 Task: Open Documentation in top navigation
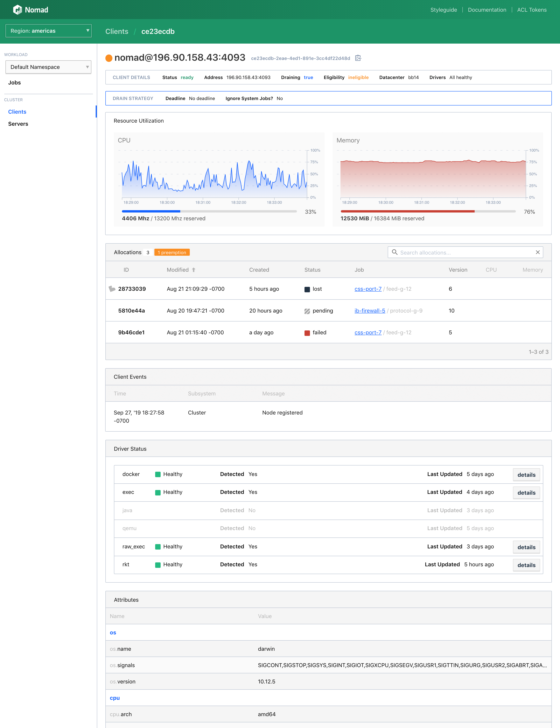tap(487, 10)
